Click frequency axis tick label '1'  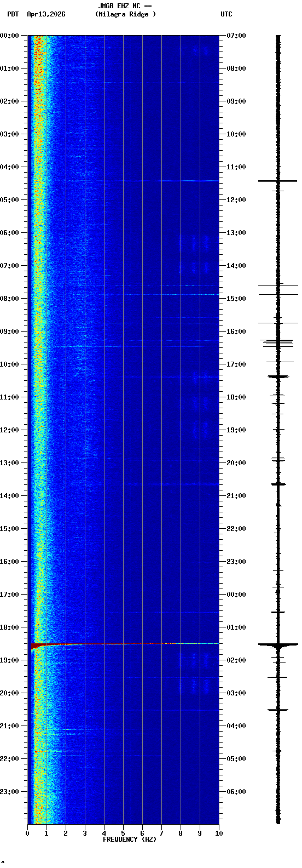[x=47, y=833]
